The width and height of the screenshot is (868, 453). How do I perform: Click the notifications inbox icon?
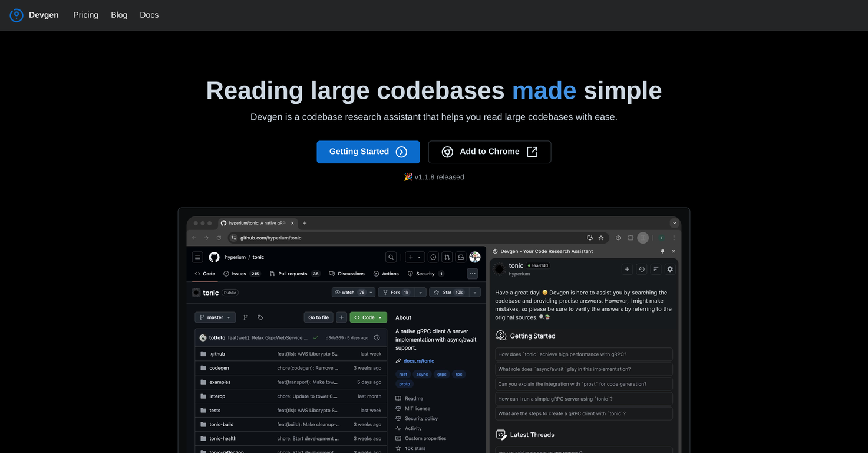(460, 257)
